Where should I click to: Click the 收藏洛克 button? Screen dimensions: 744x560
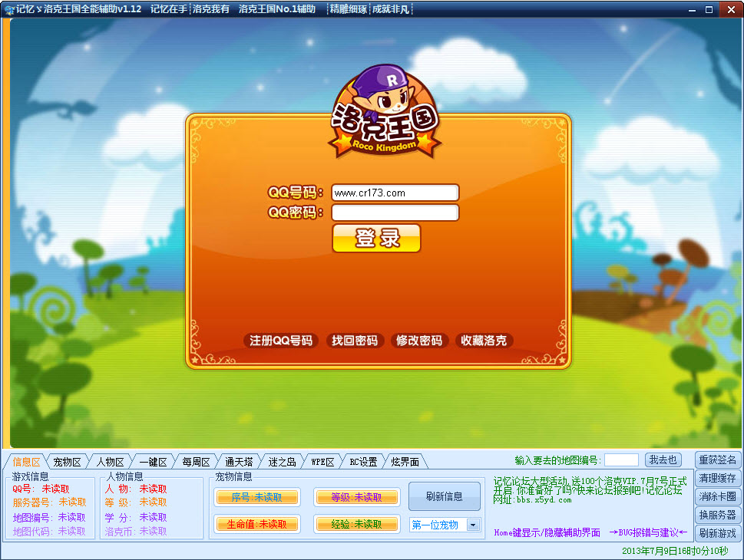coord(484,341)
